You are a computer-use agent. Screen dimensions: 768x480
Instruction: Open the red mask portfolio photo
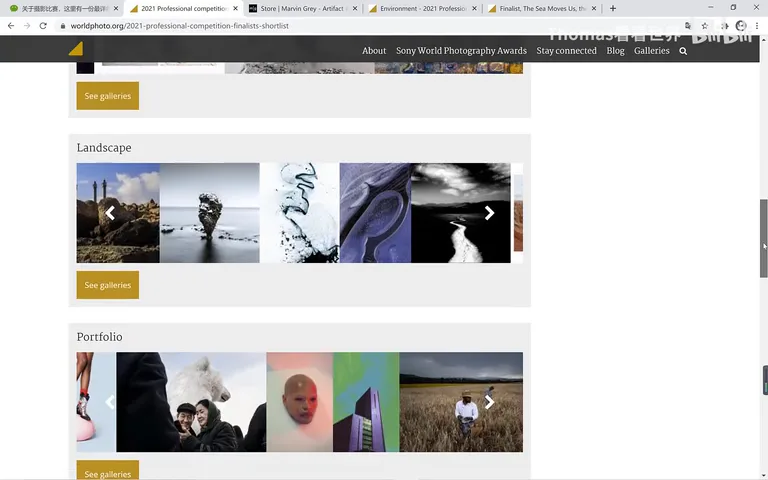pyautogui.click(x=300, y=402)
